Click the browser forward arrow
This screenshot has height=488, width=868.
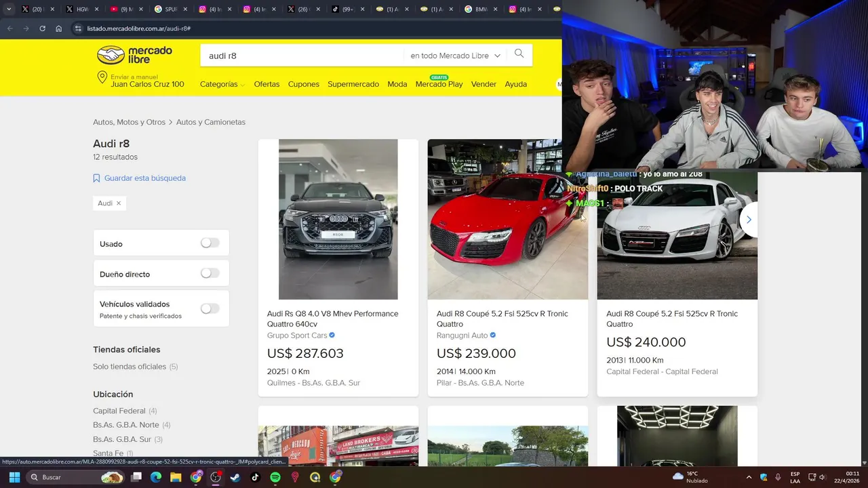tap(26, 28)
